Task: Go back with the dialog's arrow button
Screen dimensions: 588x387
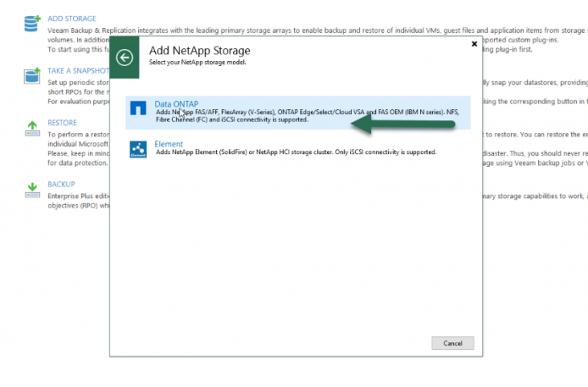Action: coord(125,58)
